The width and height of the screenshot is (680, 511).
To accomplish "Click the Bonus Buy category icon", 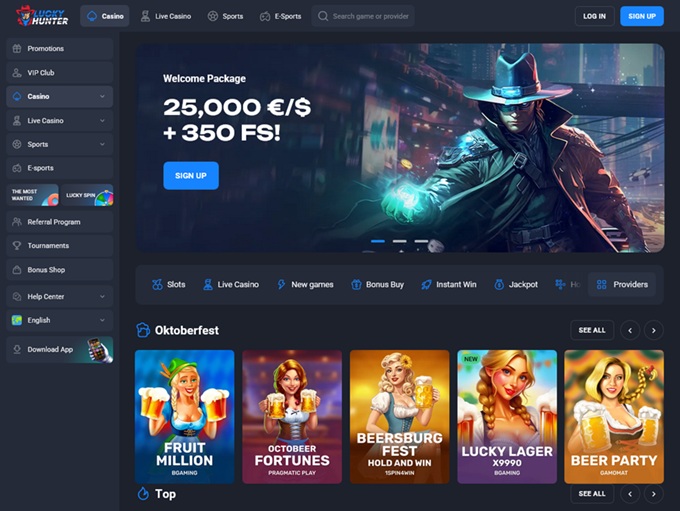I will [x=356, y=284].
